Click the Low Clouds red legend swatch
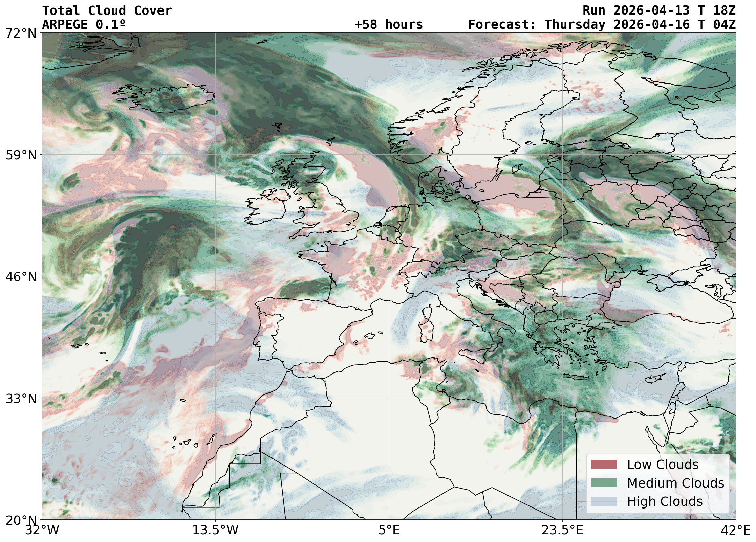The height and width of the screenshot is (542, 756). click(604, 464)
